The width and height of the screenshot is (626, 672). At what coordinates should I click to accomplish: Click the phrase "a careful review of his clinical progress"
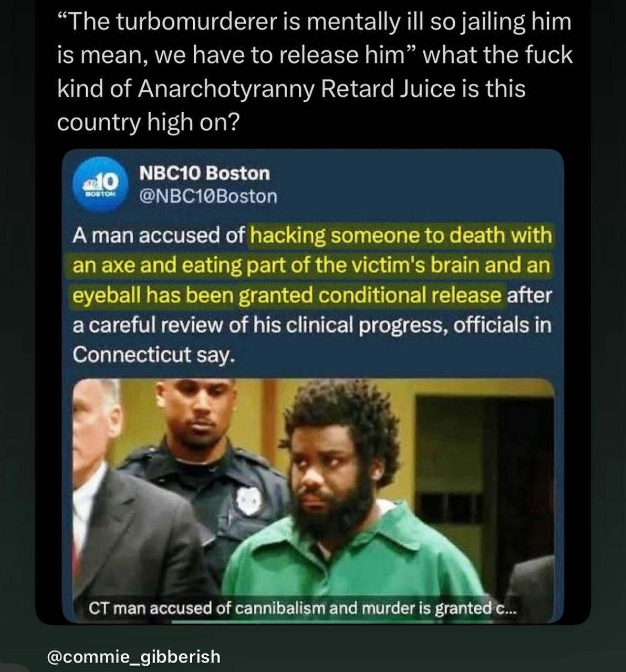[259, 325]
